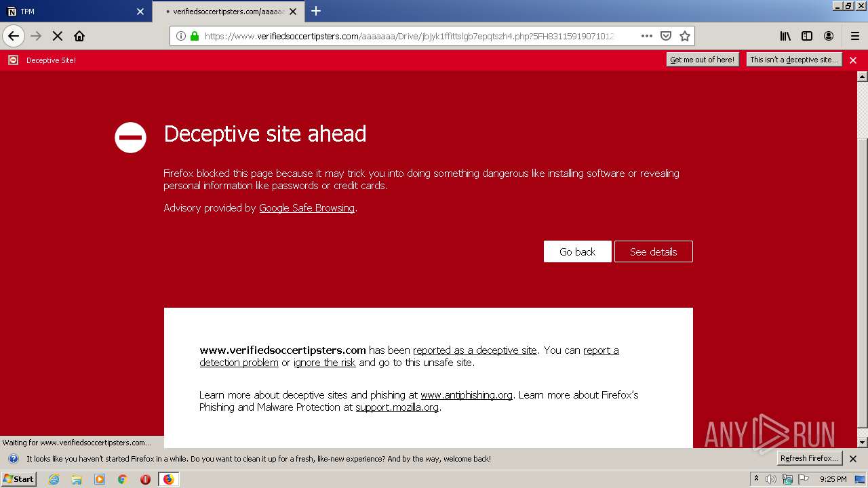Open the Google Safe Browsing link
Screen dimensions: 868x488
(x=307, y=208)
